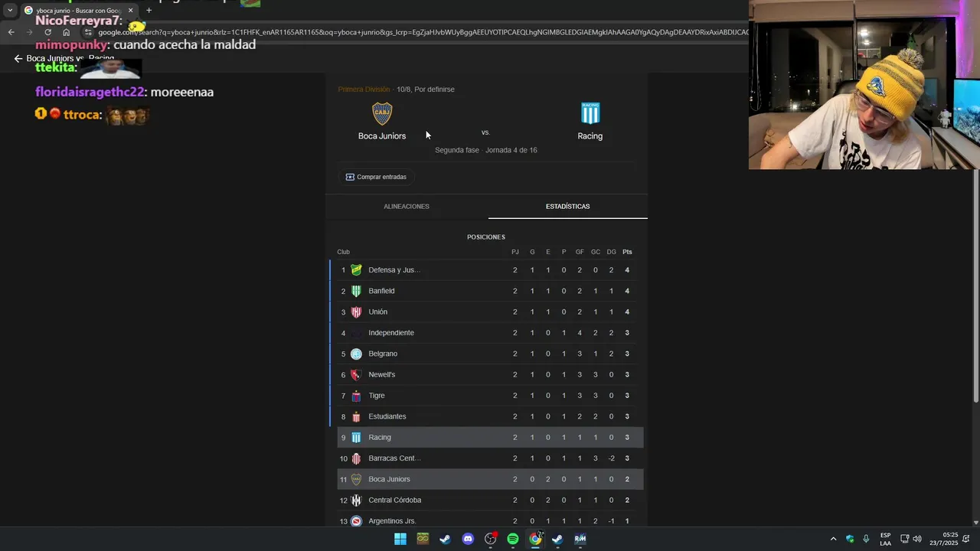Open OBS Studio from the taskbar
Image resolution: width=980 pixels, height=551 pixels.
491,539
